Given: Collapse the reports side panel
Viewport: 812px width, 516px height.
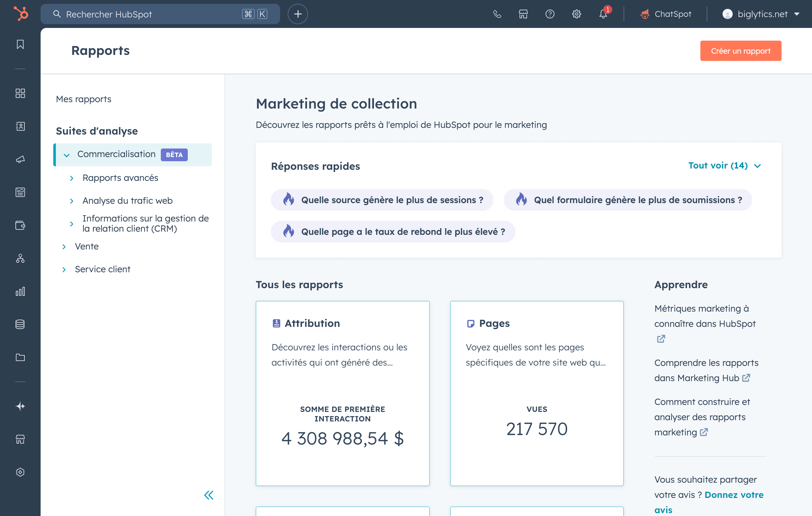Looking at the screenshot, I should (209, 495).
